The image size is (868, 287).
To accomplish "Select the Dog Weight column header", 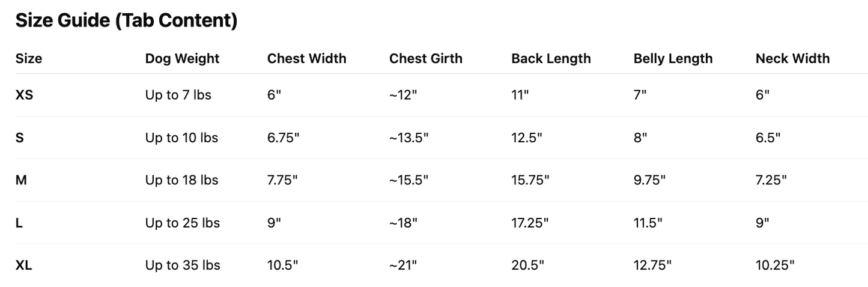I will [182, 58].
